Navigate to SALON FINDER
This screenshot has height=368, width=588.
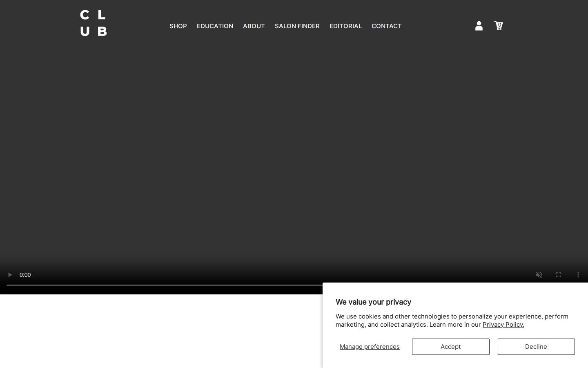click(297, 26)
